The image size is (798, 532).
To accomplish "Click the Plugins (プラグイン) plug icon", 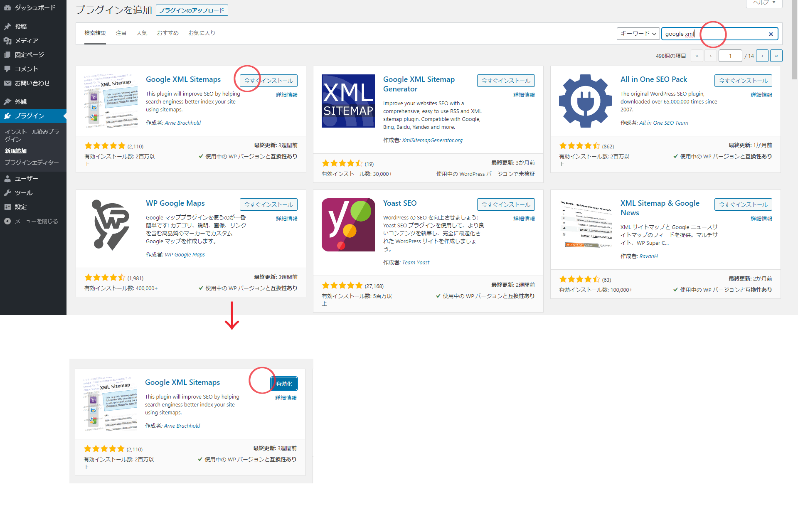I will coord(7,116).
